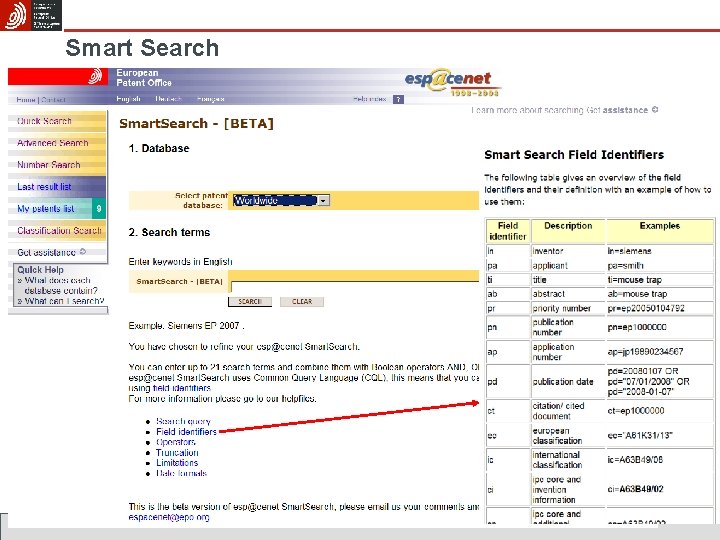
Task: Click the 'in' field identifier cell
Action: click(x=508, y=251)
